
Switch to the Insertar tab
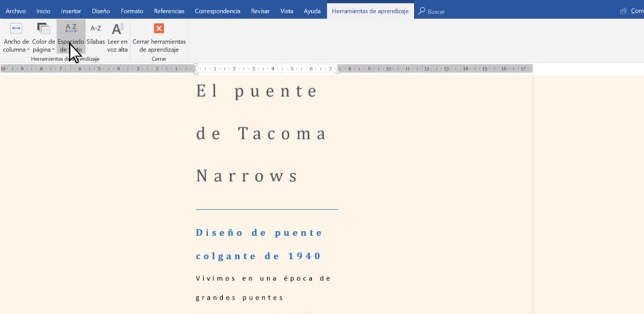(x=71, y=11)
